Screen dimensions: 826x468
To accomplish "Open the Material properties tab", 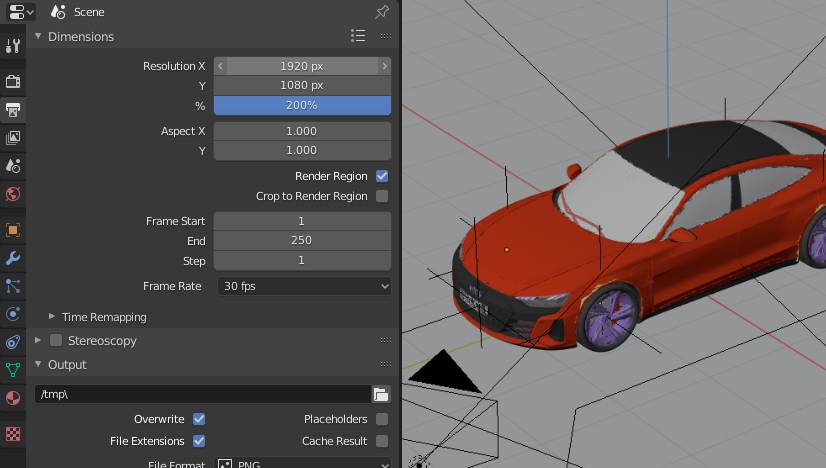I will point(13,398).
